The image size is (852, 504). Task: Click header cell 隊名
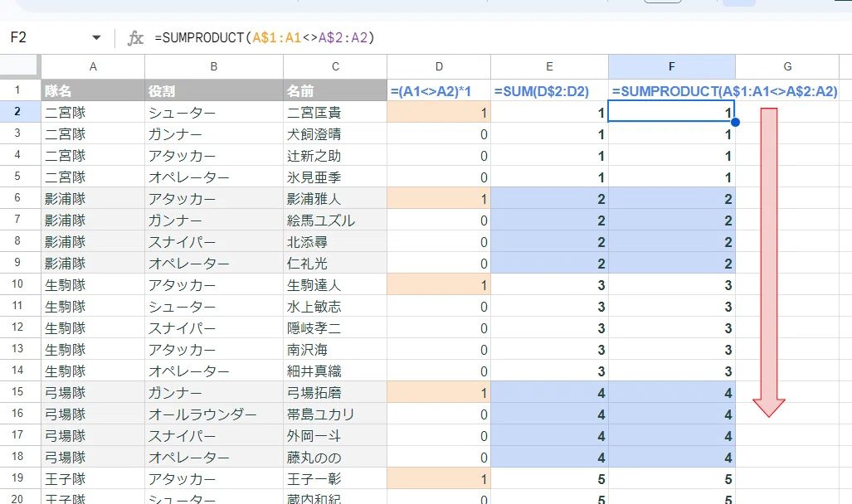pyautogui.click(x=93, y=90)
